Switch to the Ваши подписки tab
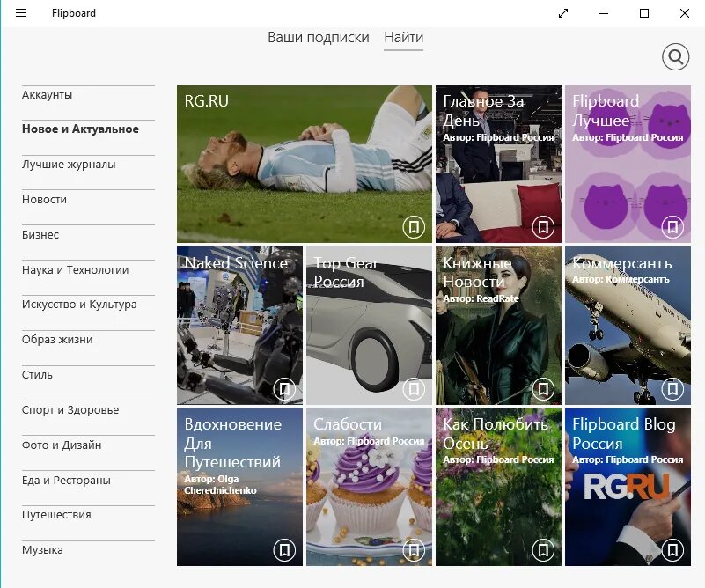This screenshot has height=588, width=705. click(x=319, y=38)
